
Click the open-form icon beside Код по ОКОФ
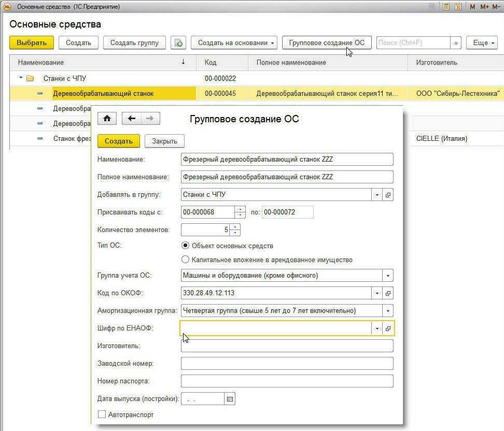(388, 293)
